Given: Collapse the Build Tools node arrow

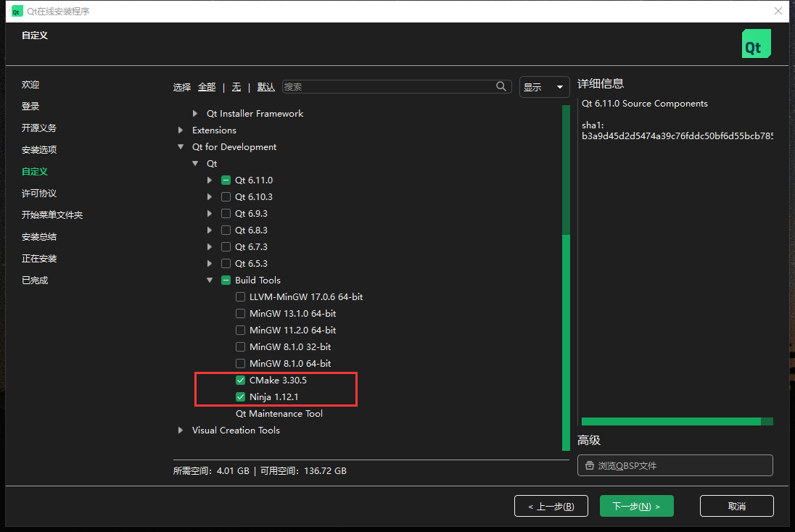Looking at the screenshot, I should tap(210, 280).
